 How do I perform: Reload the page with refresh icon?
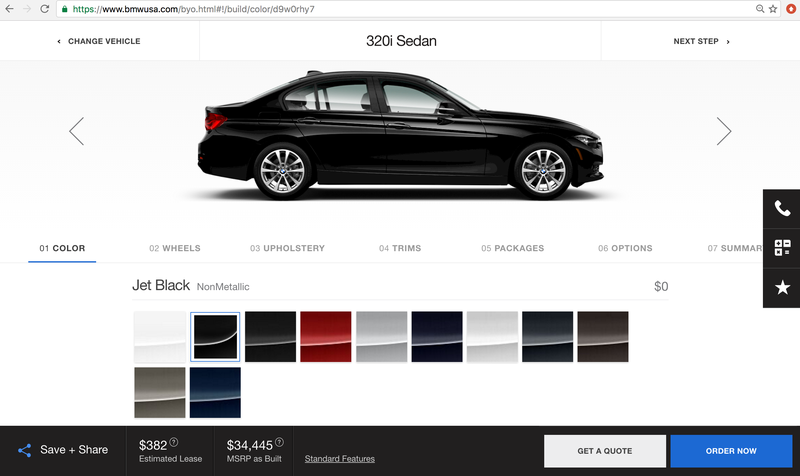pos(44,9)
